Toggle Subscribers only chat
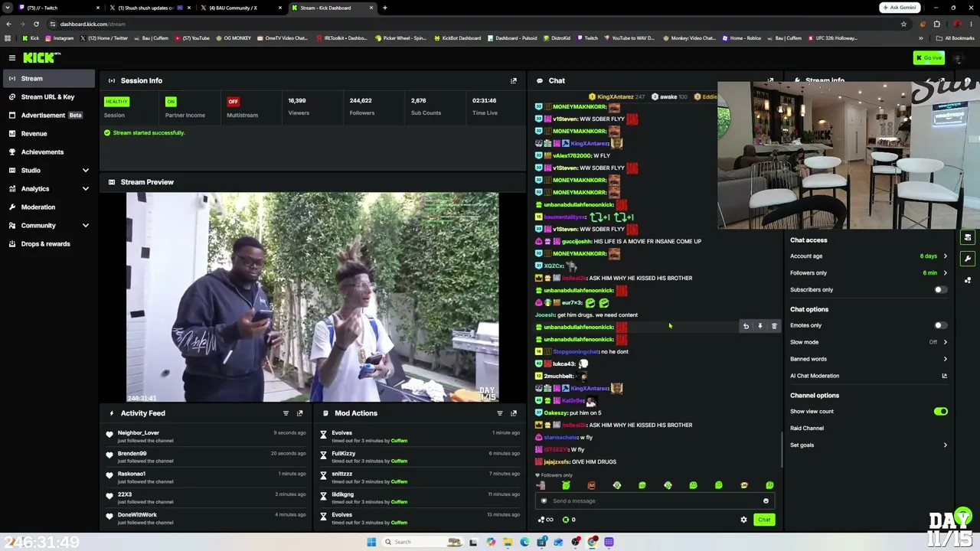This screenshot has width=980, height=551. click(940, 290)
